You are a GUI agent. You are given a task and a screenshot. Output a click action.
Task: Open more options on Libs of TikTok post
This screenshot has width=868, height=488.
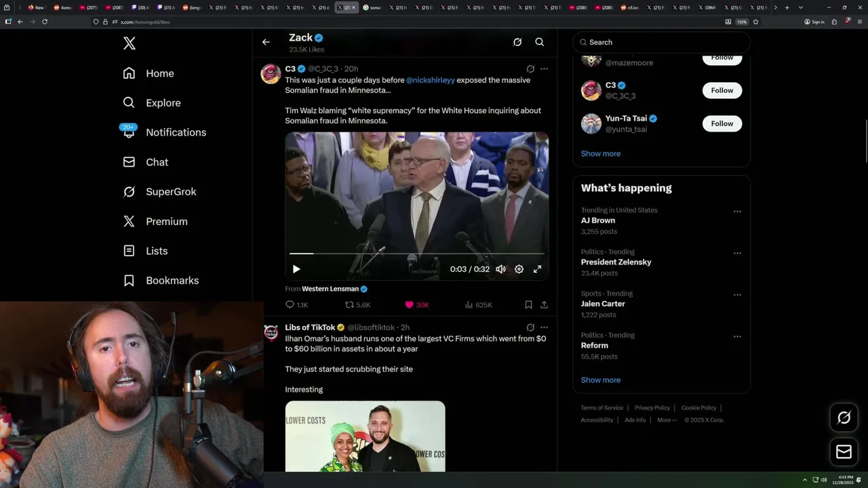[x=544, y=327]
